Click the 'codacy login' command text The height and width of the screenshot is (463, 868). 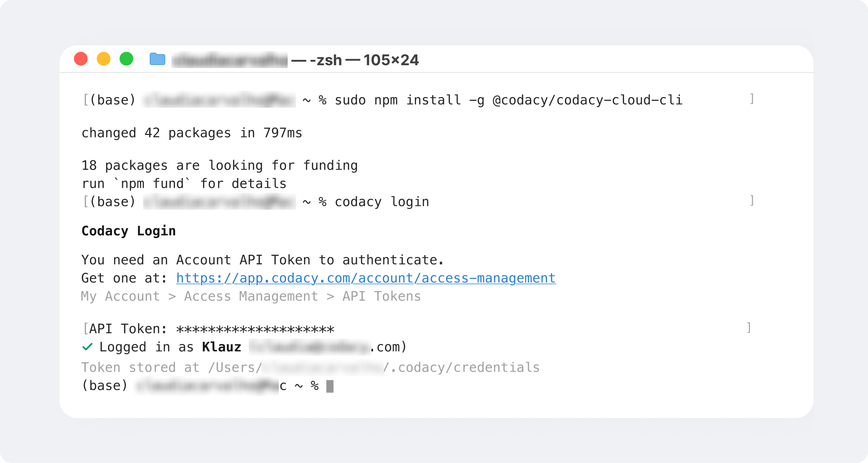coord(382,202)
